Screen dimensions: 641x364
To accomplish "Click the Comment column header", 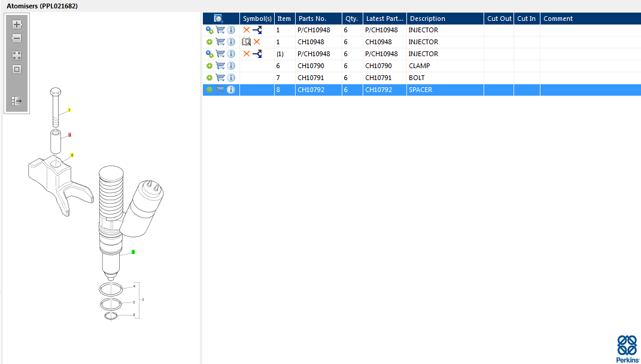I will click(x=591, y=19).
